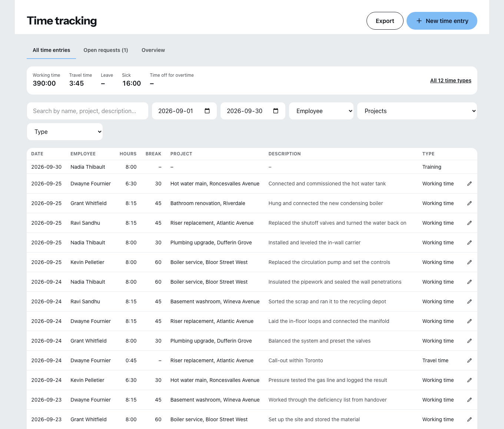Click the 'Travel time' type cell for Dwayne Fournier
Screen dimensions: 504x429
[435, 360]
